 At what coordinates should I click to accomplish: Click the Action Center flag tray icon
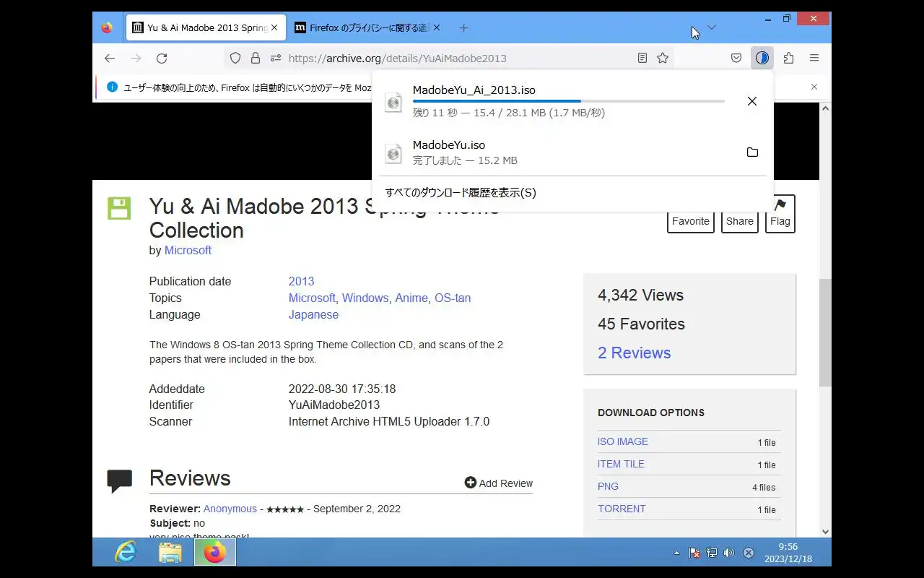click(x=694, y=553)
